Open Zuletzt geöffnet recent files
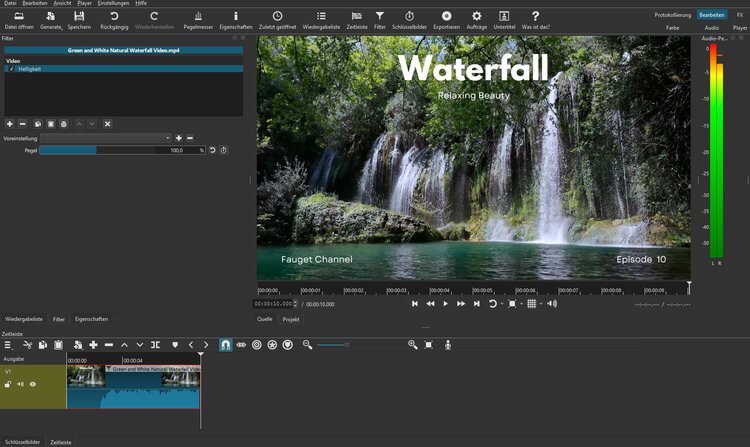The width and height of the screenshot is (750, 447). (277, 21)
